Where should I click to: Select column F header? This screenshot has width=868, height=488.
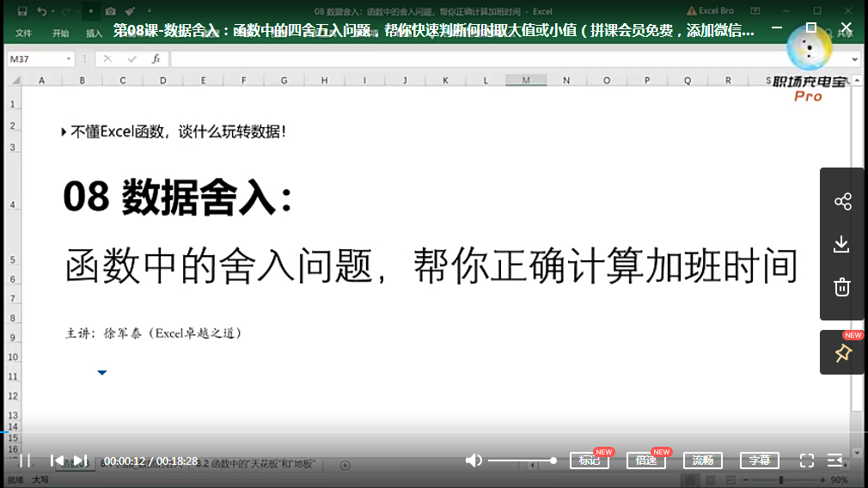[243, 81]
